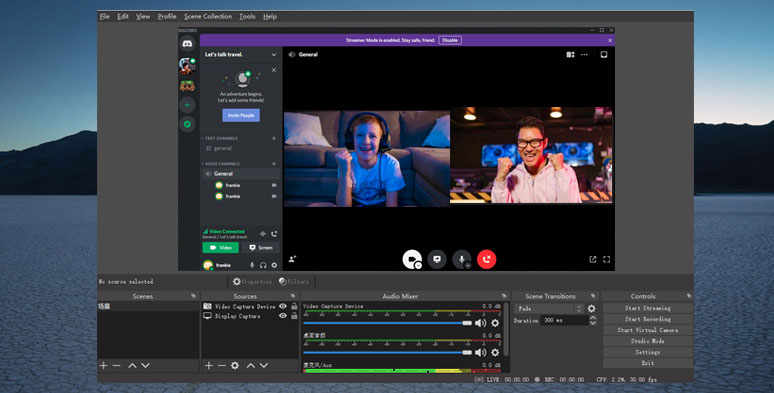
Task: Open the View menu
Action: pyautogui.click(x=143, y=16)
